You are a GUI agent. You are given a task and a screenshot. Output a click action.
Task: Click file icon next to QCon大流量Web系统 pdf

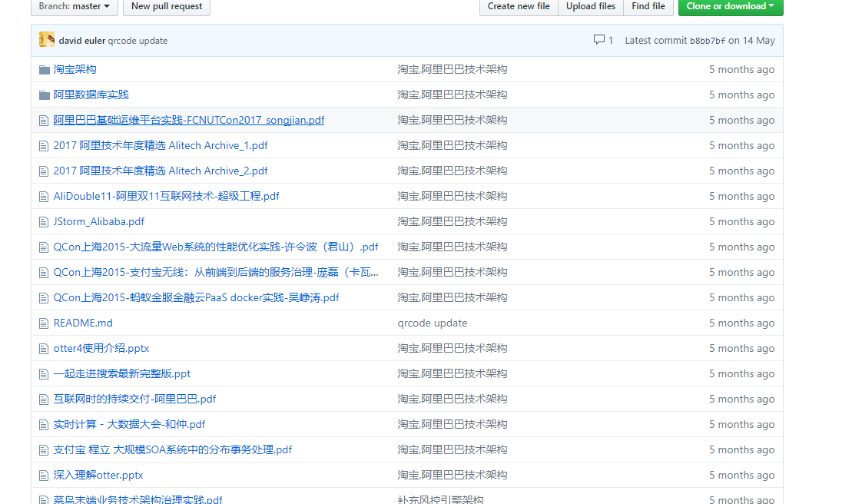[x=44, y=247]
